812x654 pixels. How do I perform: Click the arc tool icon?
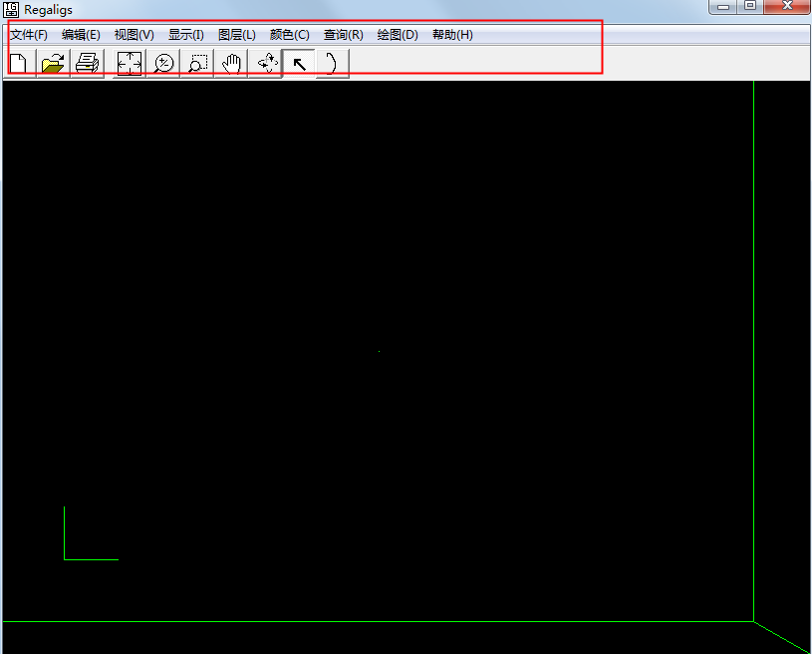332,64
